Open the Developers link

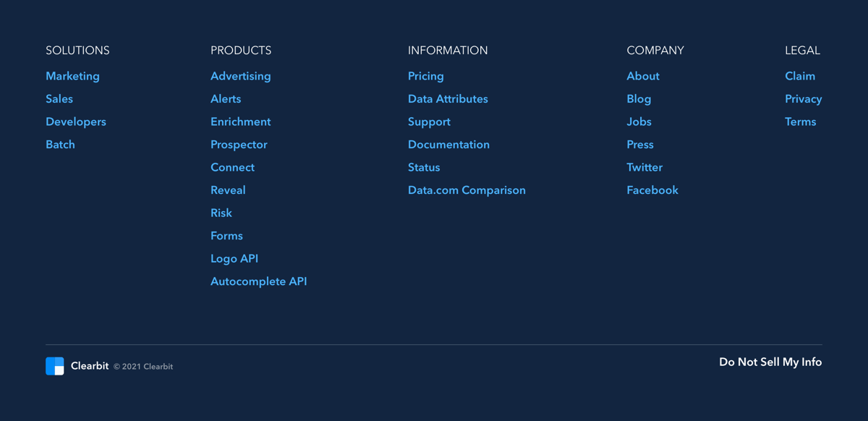(x=76, y=122)
